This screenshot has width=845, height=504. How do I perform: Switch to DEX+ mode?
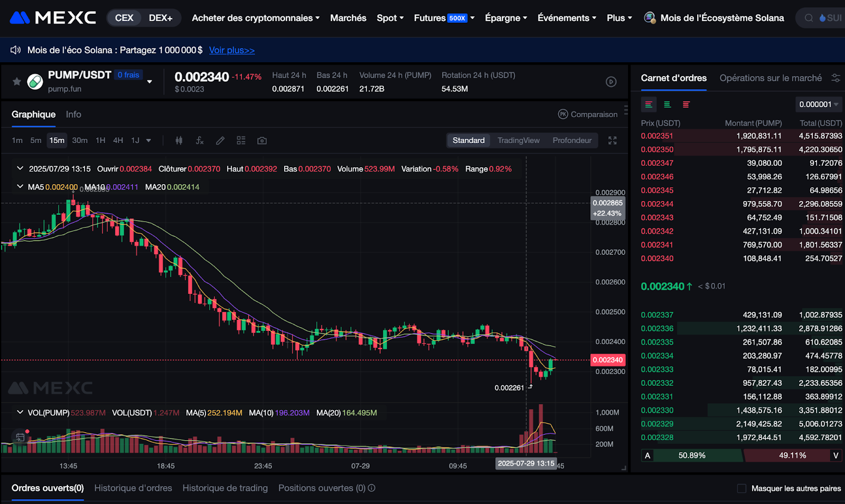(161, 18)
